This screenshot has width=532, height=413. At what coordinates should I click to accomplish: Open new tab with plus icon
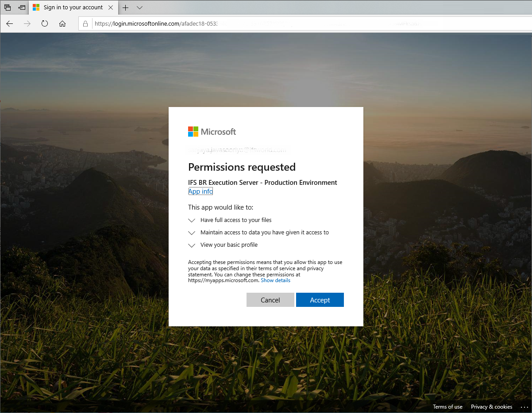(126, 8)
